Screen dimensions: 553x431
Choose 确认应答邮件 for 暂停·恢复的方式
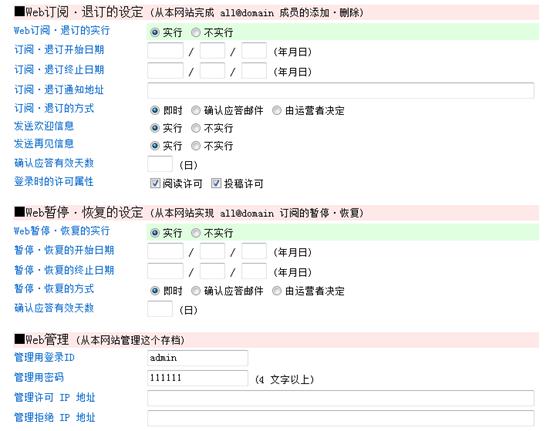pyautogui.click(x=196, y=291)
